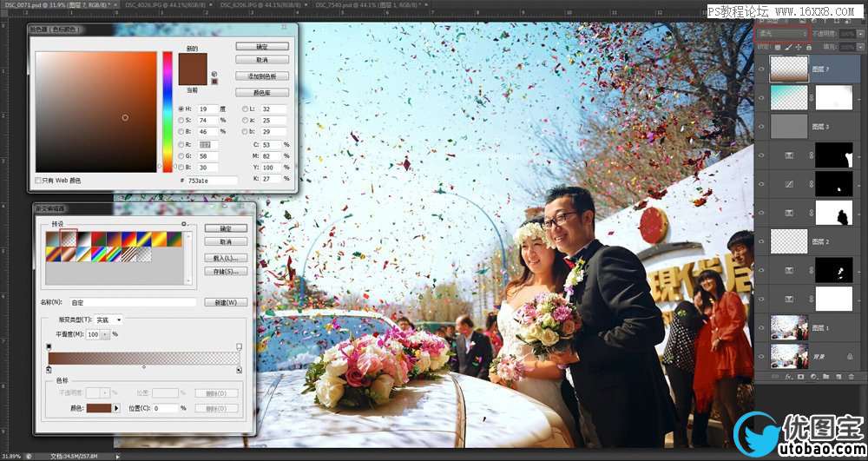Select the L lightness radio button
Viewport: 868px width, 461px height.
coord(246,109)
